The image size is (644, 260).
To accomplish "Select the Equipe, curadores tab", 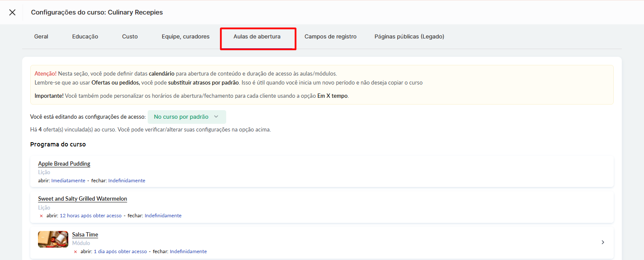I will click(186, 37).
